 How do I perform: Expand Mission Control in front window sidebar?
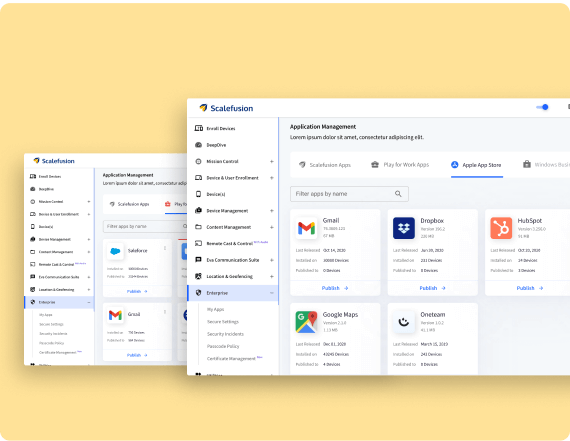click(272, 161)
